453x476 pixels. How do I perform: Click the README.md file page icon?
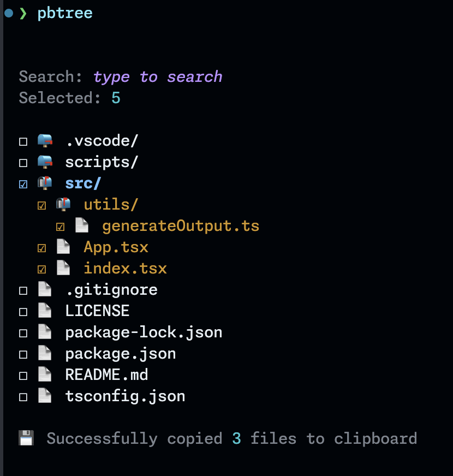click(45, 375)
